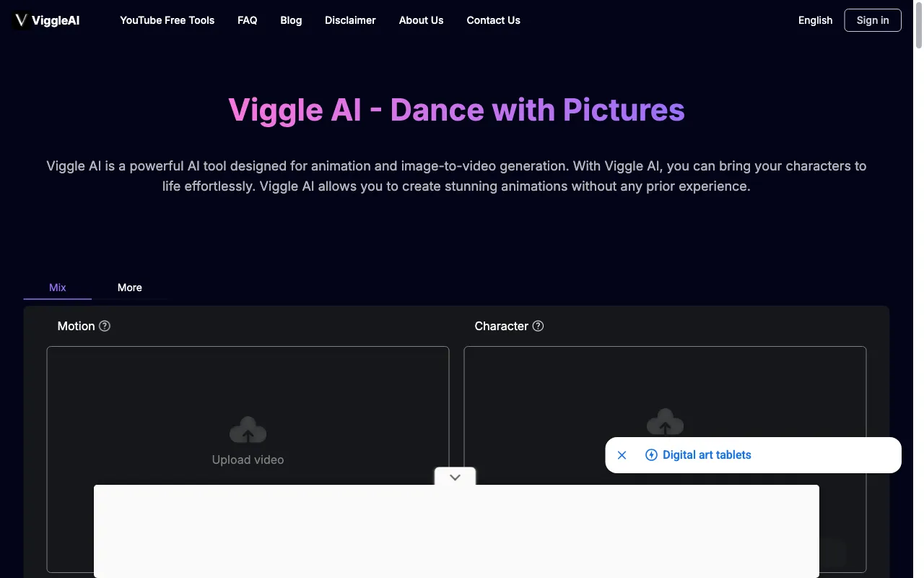Click the bottom white ad banner
This screenshot has height=578, width=924.
point(456,531)
